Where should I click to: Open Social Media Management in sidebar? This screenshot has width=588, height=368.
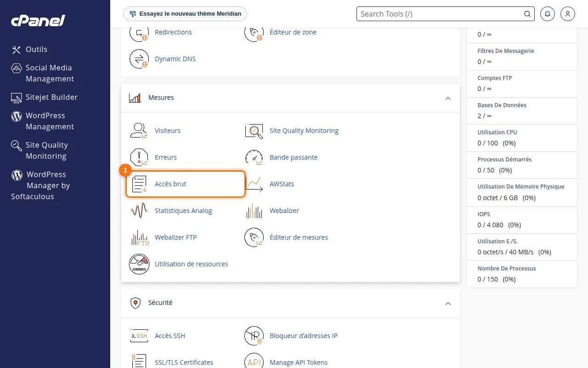(42, 73)
